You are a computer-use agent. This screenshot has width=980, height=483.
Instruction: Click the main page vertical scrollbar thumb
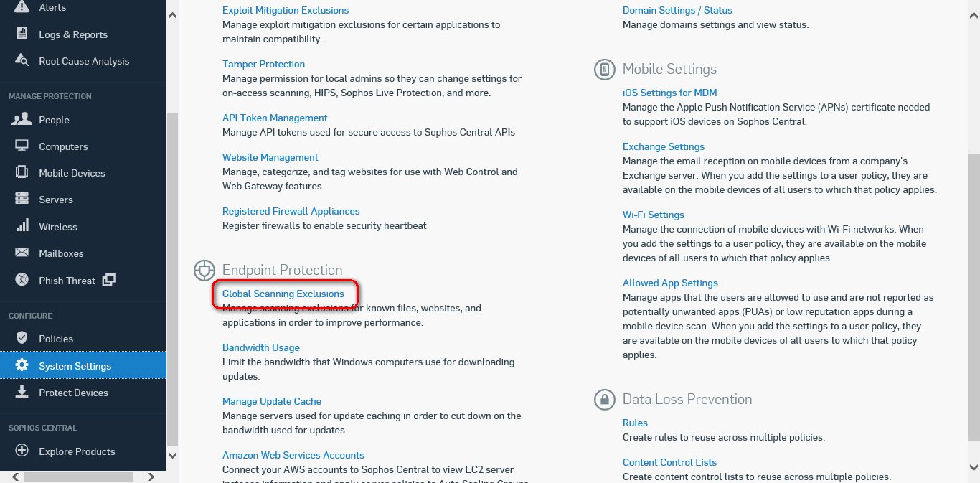tap(974, 296)
